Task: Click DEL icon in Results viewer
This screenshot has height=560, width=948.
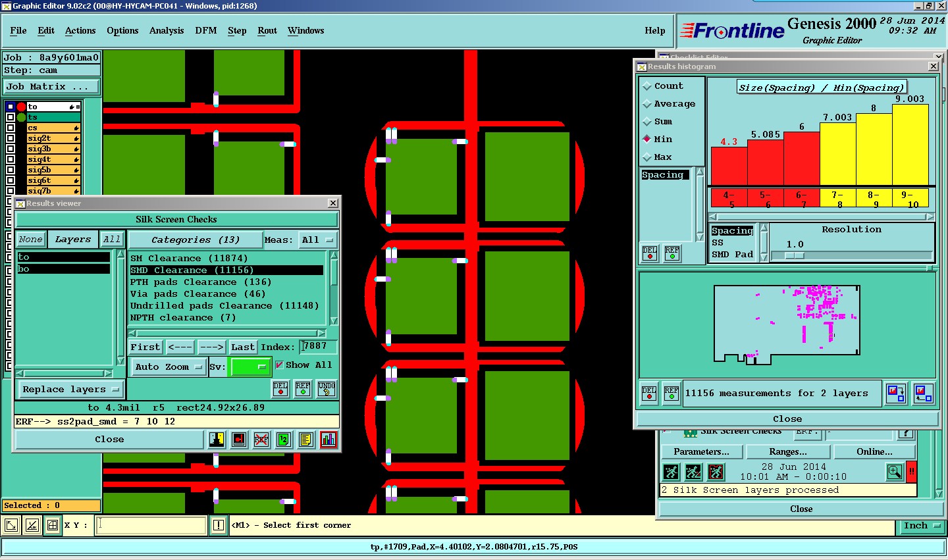Action: click(x=280, y=389)
